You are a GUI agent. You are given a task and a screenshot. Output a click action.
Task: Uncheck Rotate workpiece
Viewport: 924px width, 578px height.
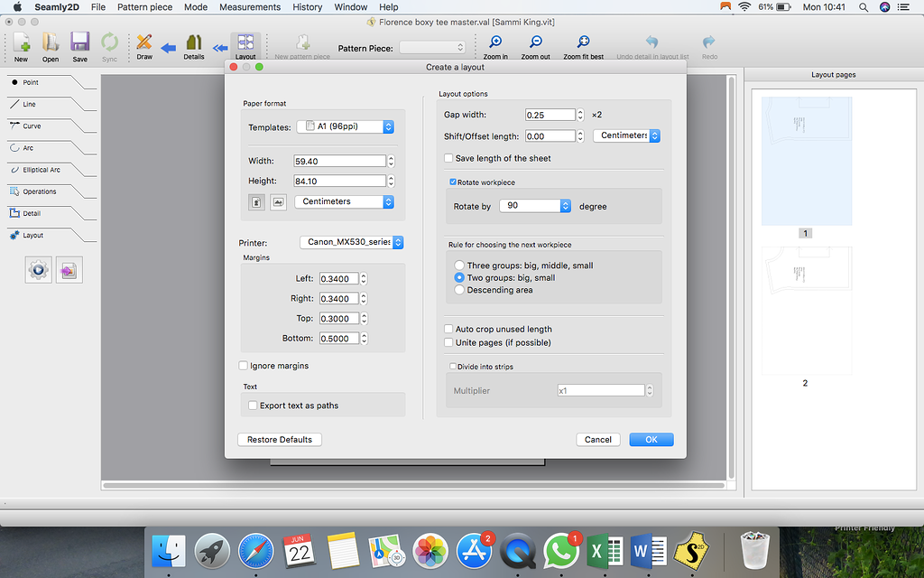click(453, 180)
